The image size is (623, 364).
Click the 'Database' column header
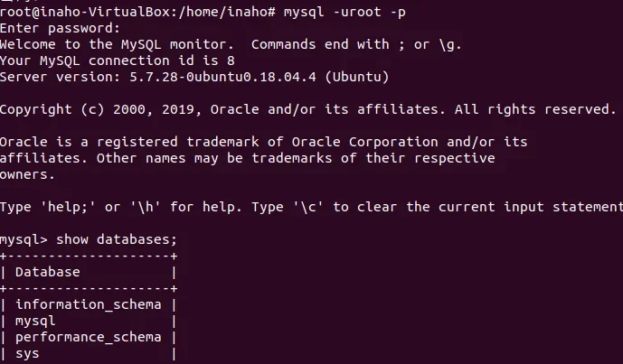click(47, 272)
